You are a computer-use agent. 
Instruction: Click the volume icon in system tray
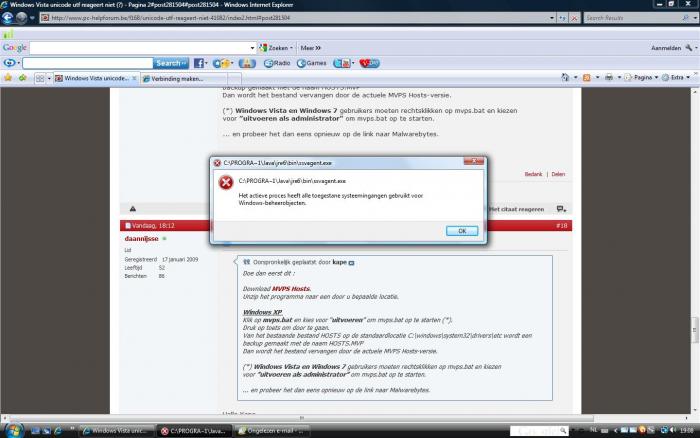coord(672,430)
